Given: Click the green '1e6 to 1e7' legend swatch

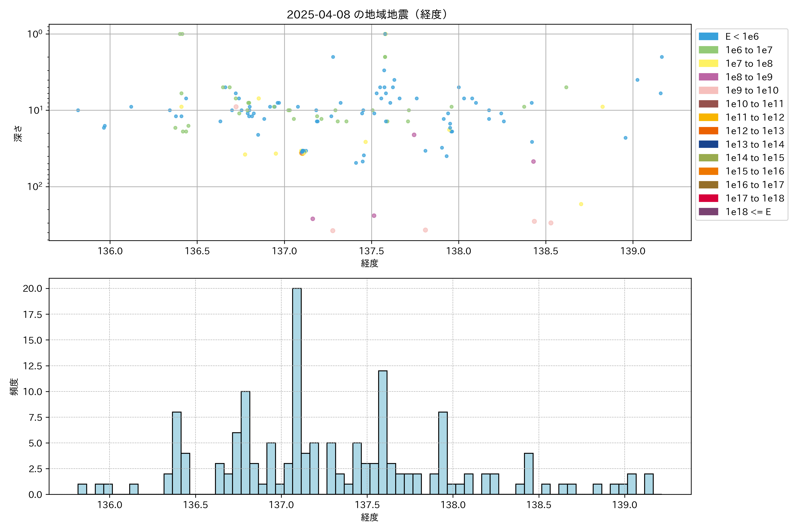Looking at the screenshot, I should tap(708, 50).
